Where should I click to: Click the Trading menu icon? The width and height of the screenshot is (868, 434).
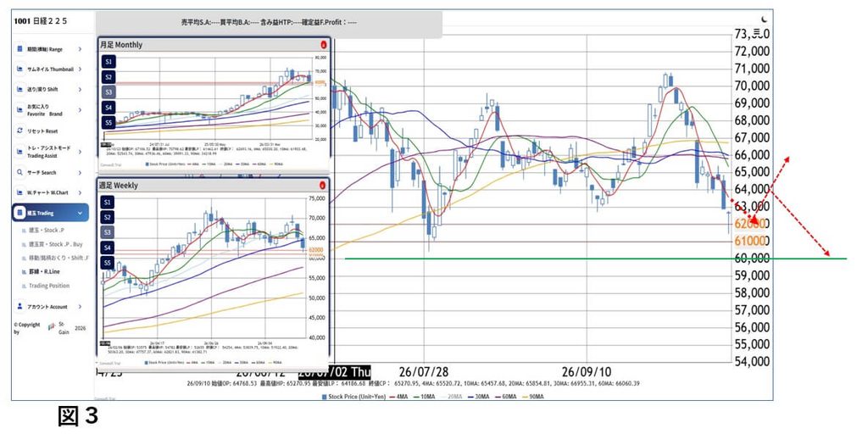point(20,213)
